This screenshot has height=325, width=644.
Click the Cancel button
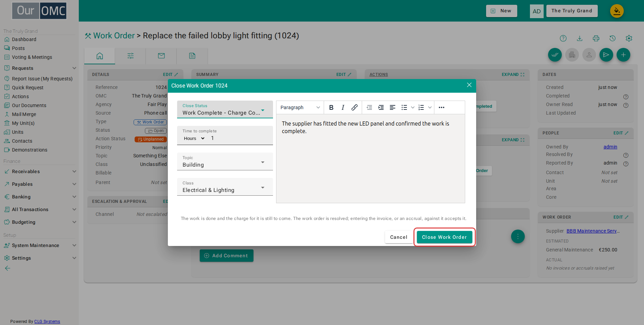tap(399, 237)
